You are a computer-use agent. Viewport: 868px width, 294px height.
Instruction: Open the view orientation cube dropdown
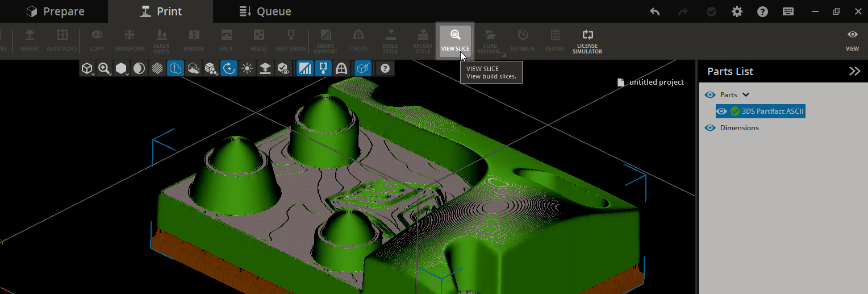87,69
